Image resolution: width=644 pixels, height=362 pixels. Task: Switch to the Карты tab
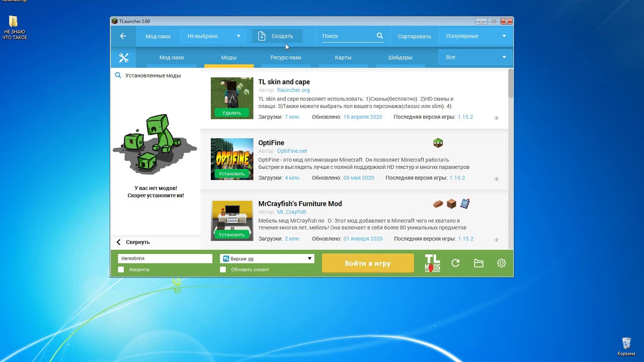(343, 58)
